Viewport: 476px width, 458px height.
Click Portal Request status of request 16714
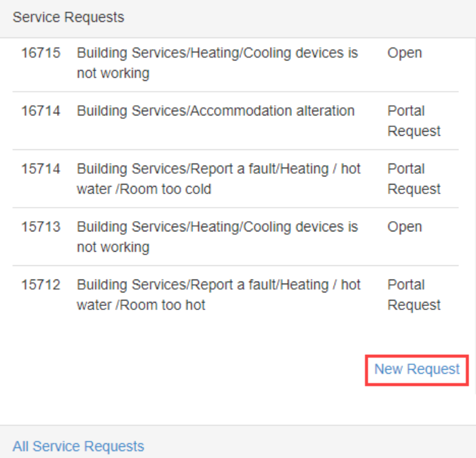click(x=414, y=121)
